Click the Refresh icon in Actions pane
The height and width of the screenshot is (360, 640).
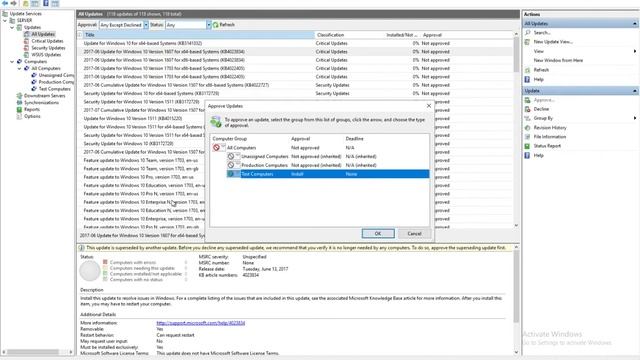pyautogui.click(x=527, y=70)
